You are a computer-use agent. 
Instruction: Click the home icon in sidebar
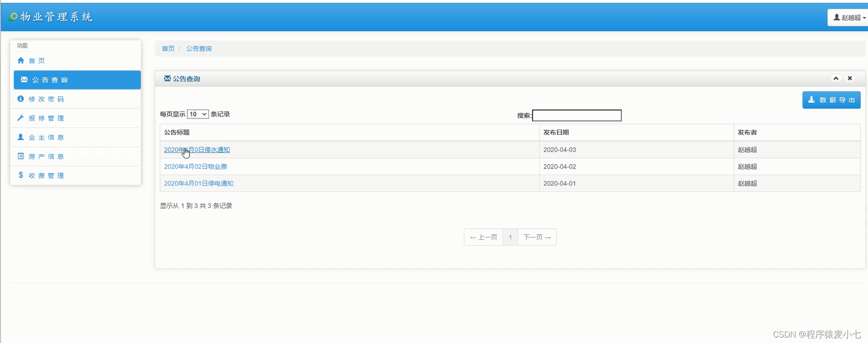21,61
